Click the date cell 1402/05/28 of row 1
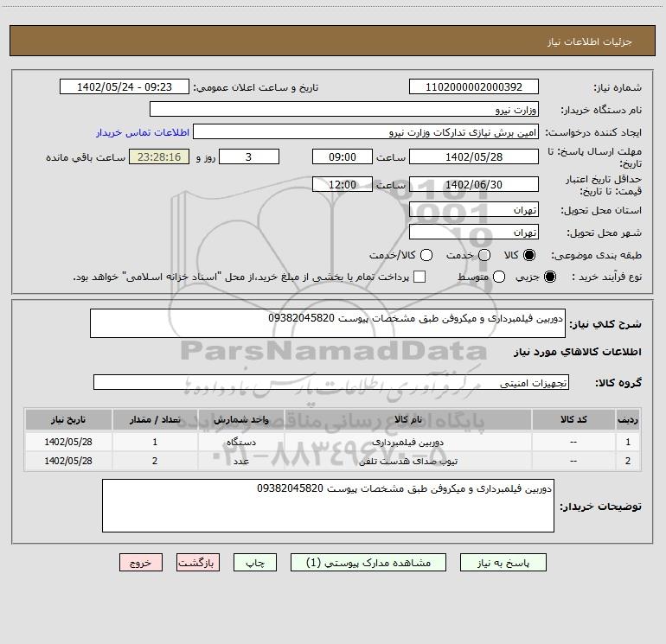Image resolution: width=666 pixels, height=644 pixels. pos(68,442)
